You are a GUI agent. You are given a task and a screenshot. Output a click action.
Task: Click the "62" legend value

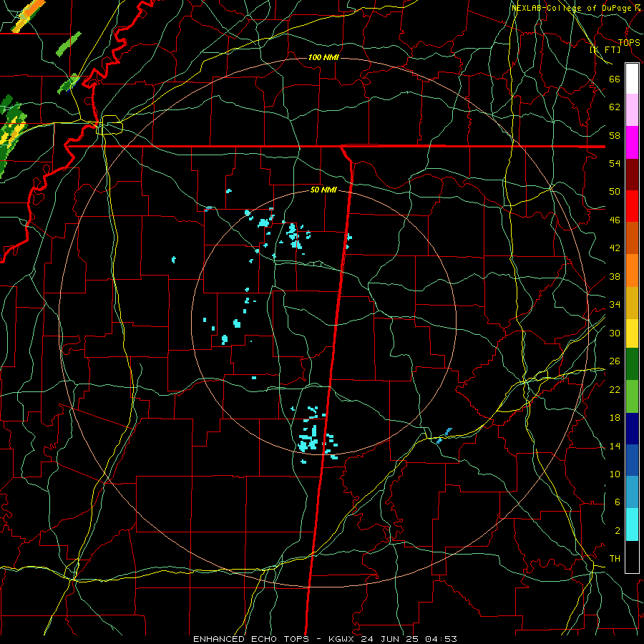pyautogui.click(x=615, y=107)
